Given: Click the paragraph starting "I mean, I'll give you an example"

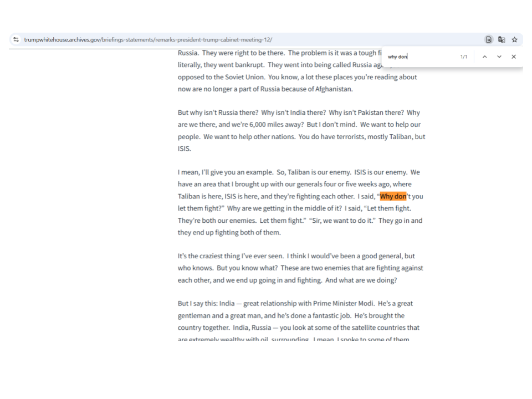Looking at the screenshot, I should [x=298, y=202].
